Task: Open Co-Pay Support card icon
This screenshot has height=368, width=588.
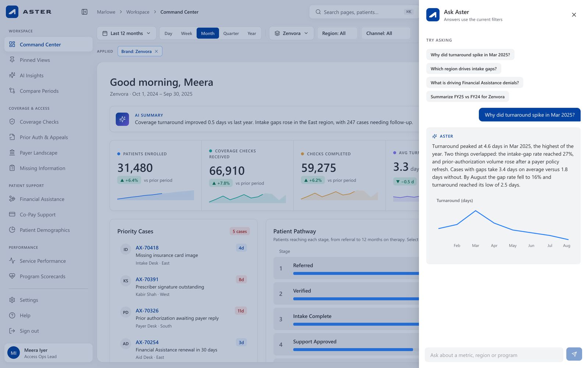Action: point(12,215)
